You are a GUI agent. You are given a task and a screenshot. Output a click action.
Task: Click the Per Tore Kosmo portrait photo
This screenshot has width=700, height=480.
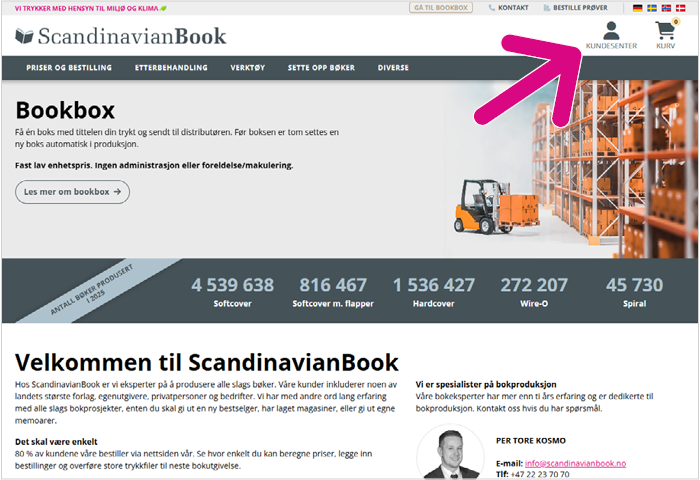coord(450,452)
